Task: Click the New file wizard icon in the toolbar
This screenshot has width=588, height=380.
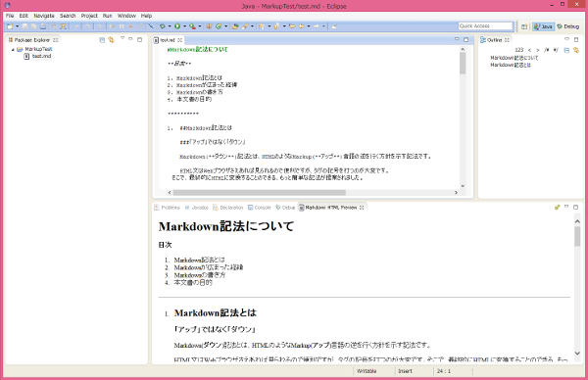Action: click(x=10, y=26)
